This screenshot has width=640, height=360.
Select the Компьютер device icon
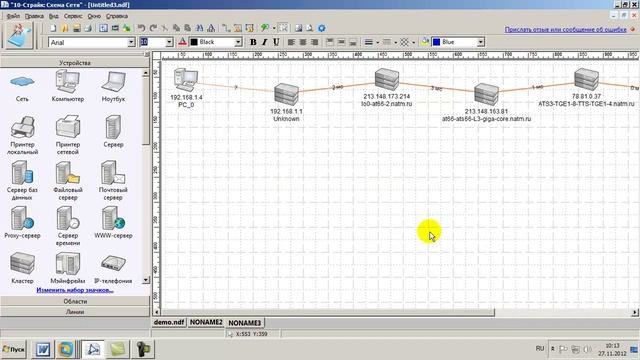[x=68, y=86]
